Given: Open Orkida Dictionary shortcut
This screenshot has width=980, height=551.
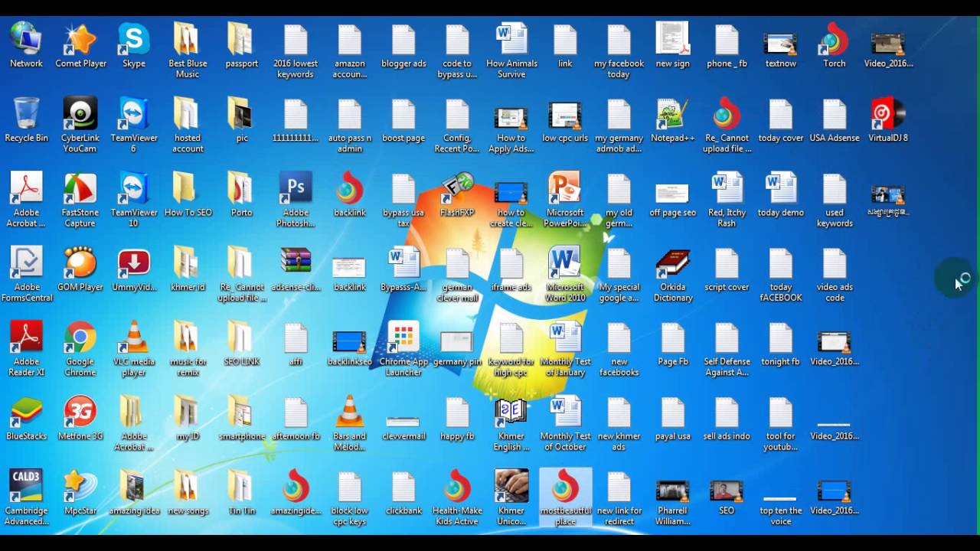Looking at the screenshot, I should [x=672, y=275].
